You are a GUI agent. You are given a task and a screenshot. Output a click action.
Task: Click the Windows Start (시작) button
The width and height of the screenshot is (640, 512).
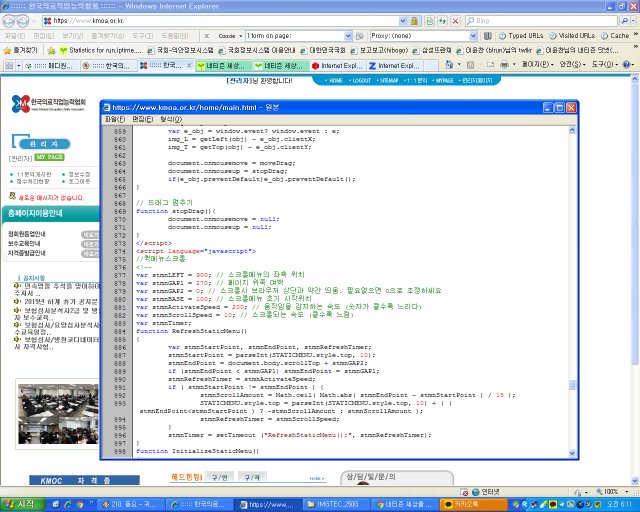point(22,504)
